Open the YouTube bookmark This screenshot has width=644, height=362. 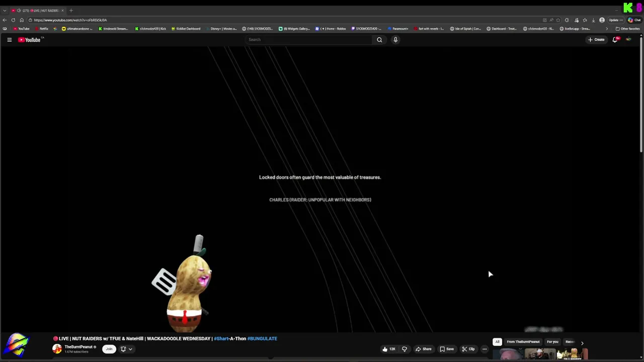coord(22,29)
